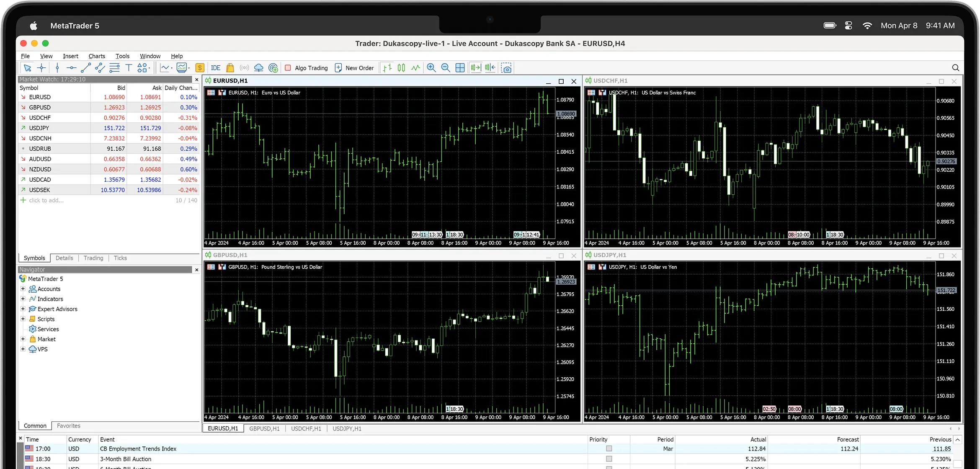
Task: Click the New Order button
Action: click(x=354, y=68)
